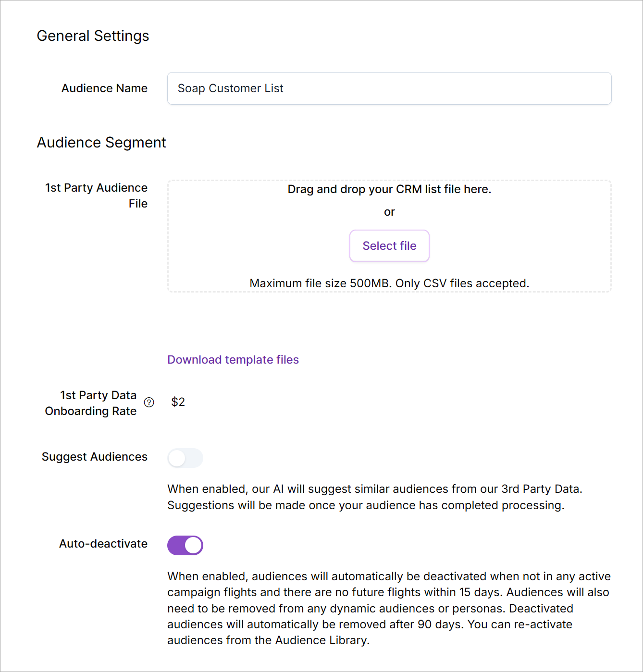This screenshot has height=672, width=643.
Task: Select the General Settings heading
Action: 93,36
